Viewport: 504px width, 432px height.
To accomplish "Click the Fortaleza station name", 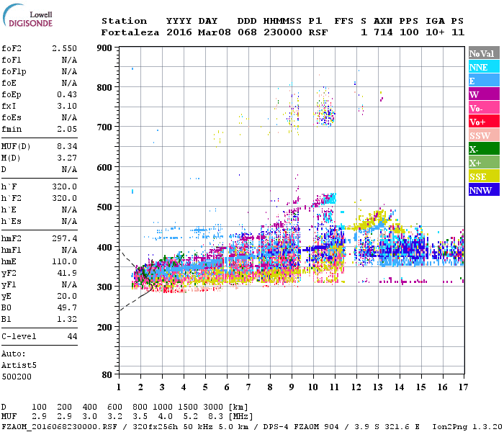I will 130,32.
